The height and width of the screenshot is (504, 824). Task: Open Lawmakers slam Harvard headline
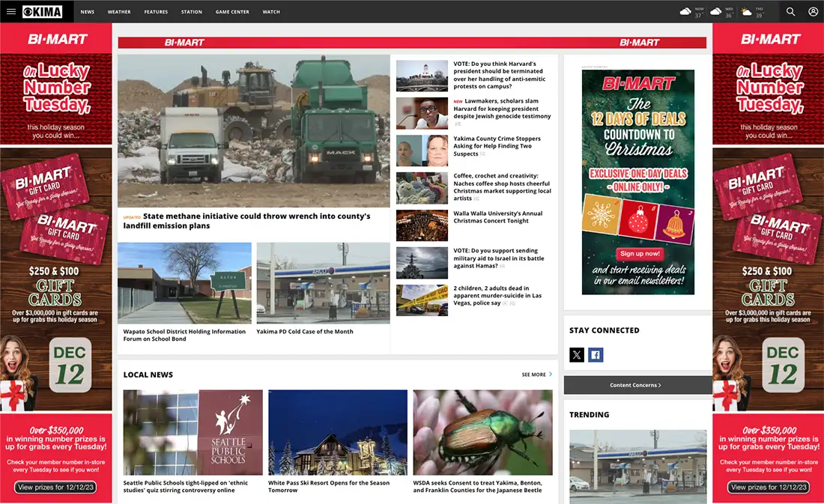[x=502, y=109]
